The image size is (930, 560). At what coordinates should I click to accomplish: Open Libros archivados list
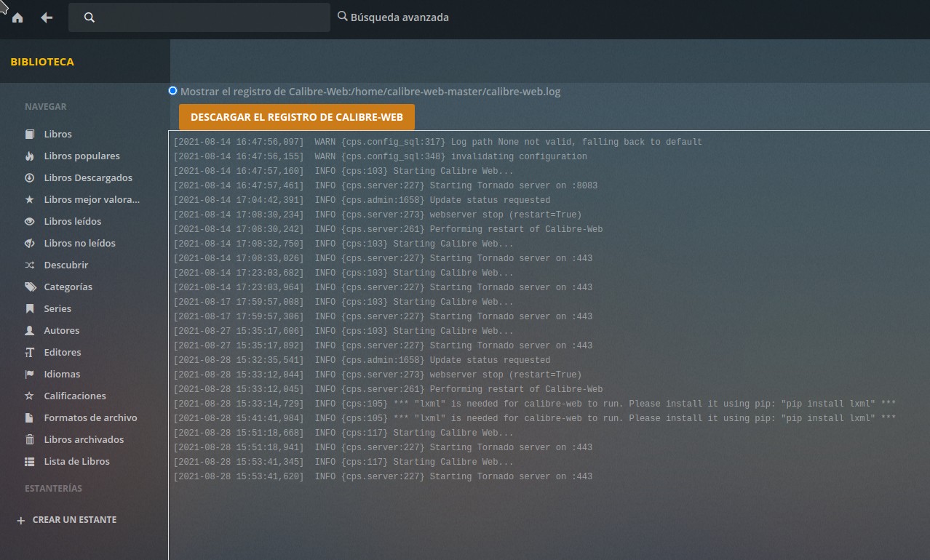pos(83,439)
